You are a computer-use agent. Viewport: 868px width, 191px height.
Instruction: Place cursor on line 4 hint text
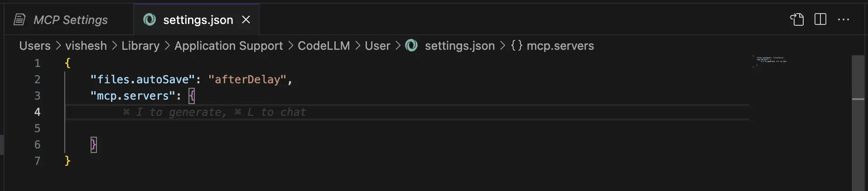point(214,112)
